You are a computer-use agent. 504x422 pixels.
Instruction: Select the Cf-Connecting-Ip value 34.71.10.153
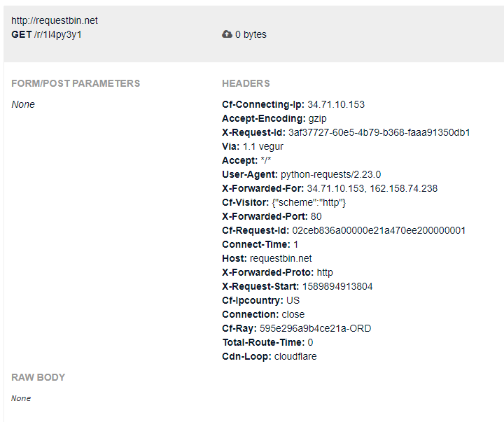[x=336, y=104]
